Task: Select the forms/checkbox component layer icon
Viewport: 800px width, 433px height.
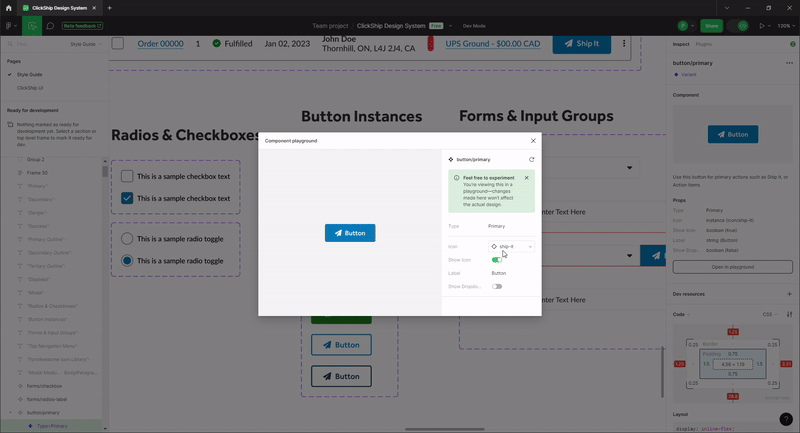Action: point(20,386)
